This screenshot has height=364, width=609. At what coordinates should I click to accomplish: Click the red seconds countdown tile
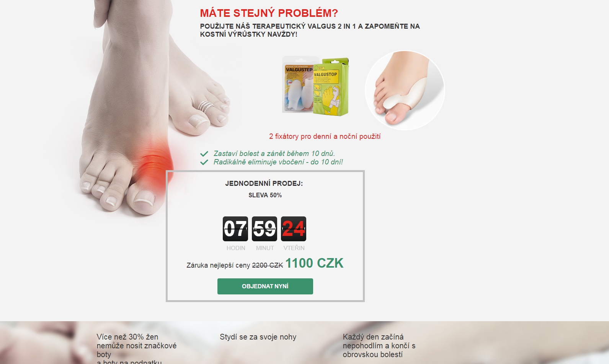294,229
